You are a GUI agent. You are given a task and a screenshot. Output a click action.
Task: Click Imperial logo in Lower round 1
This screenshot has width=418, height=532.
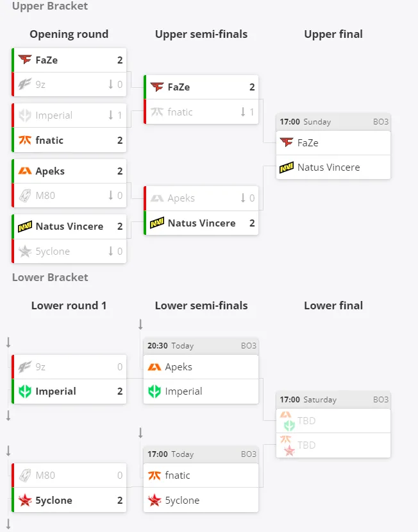click(x=25, y=391)
